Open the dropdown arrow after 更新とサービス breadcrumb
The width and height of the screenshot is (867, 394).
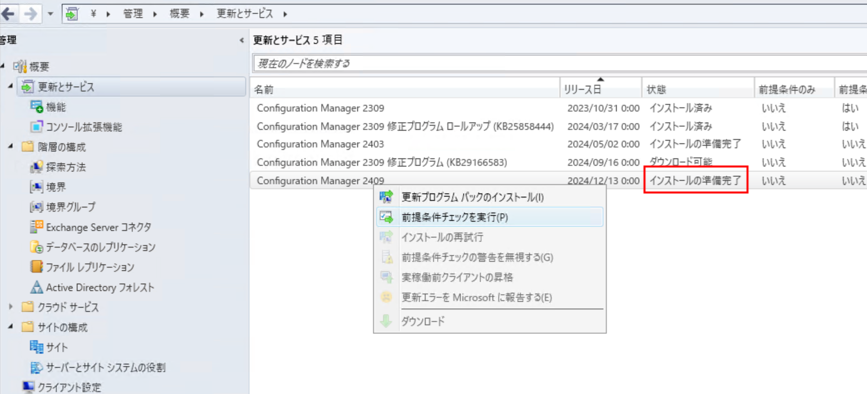[285, 14]
